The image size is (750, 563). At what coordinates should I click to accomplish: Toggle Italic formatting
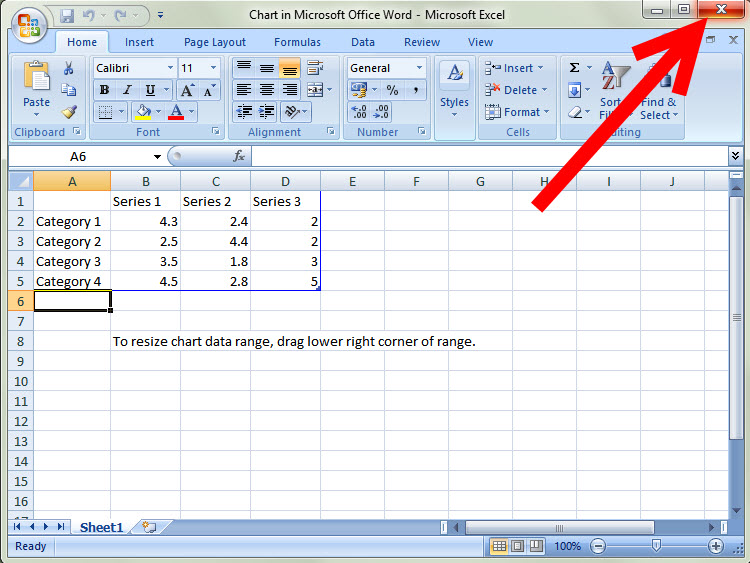[x=127, y=90]
